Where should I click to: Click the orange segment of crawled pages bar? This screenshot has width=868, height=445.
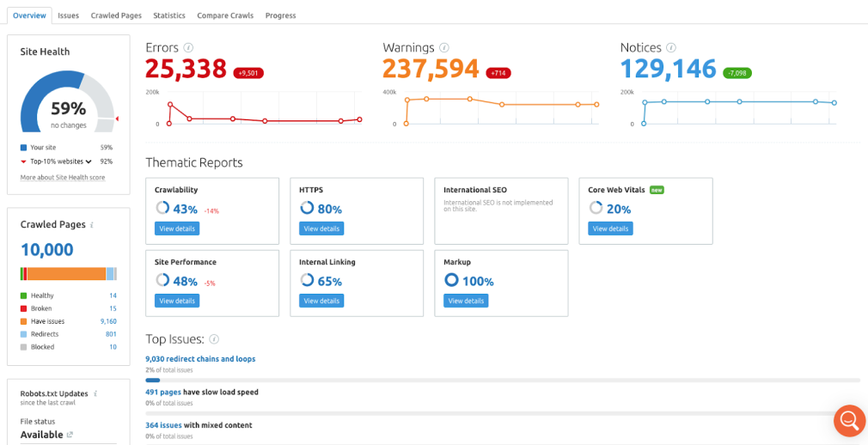click(x=66, y=274)
